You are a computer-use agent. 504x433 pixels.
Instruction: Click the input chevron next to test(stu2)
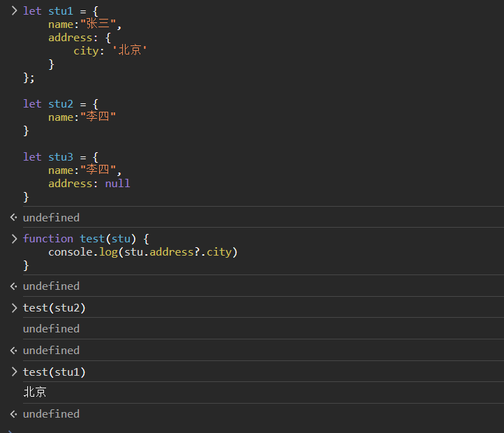click(x=14, y=308)
